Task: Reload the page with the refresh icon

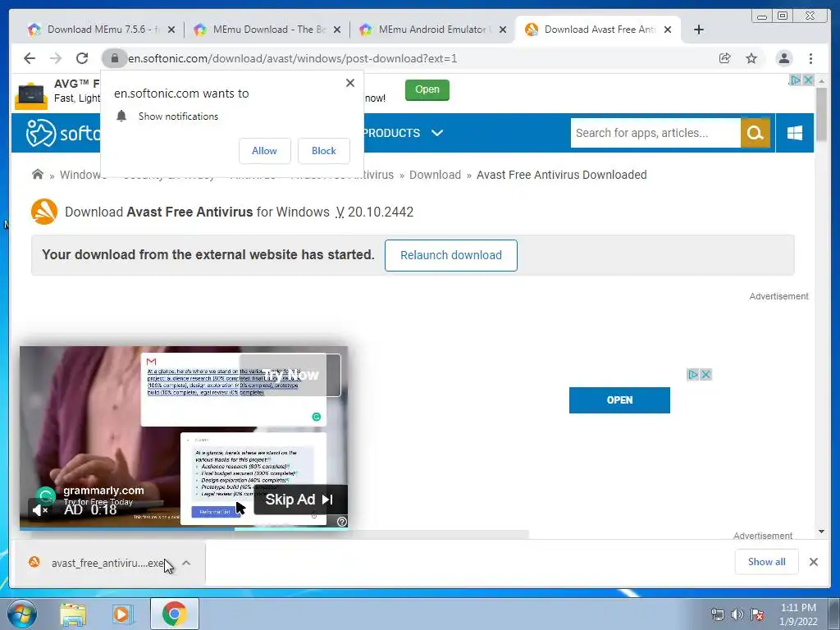Action: (x=82, y=58)
